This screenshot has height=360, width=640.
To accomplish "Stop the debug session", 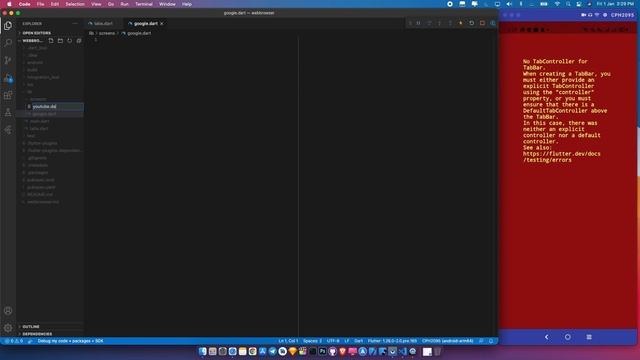I will click(x=482, y=23).
